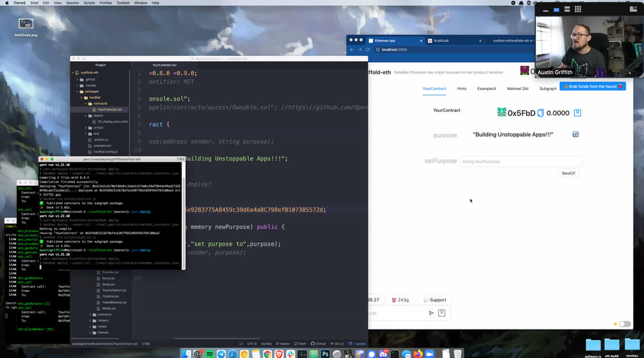This screenshot has width=644, height=358.
Task: Click the browser reload button
Action: click(x=368, y=49)
